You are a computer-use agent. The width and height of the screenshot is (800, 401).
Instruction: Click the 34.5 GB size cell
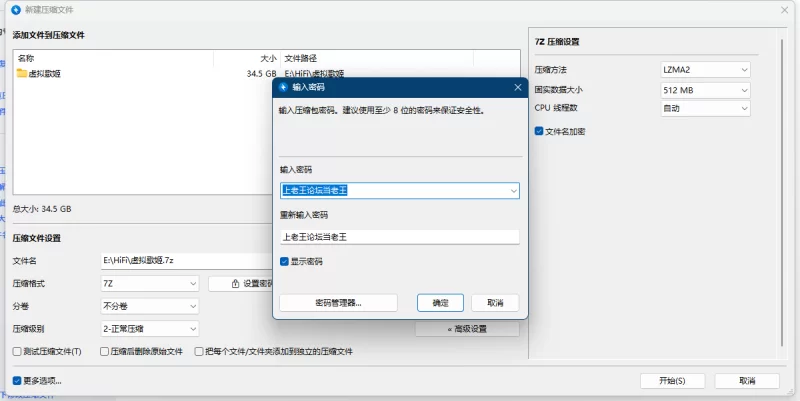pos(261,73)
